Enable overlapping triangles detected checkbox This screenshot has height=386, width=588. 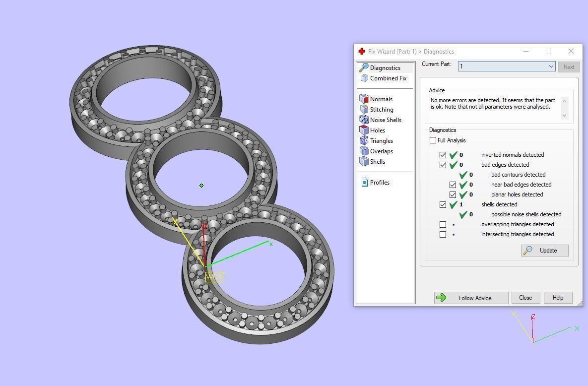coord(443,224)
